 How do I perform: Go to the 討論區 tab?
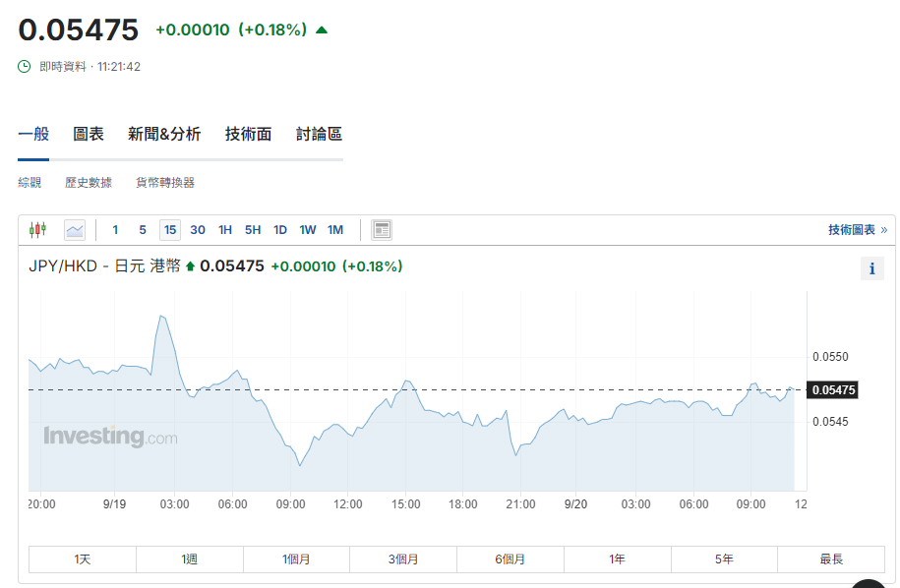tap(319, 135)
